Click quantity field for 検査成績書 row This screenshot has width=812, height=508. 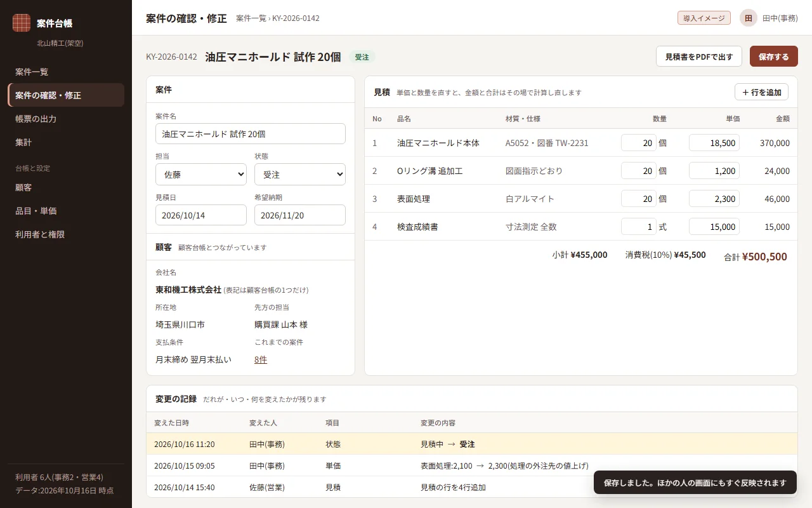(x=639, y=227)
